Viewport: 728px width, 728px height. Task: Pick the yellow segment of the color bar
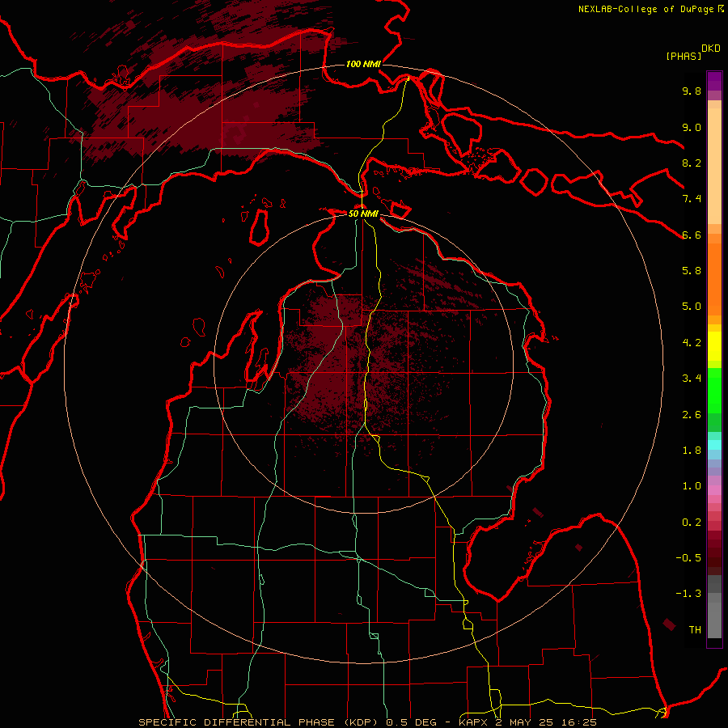click(714, 346)
